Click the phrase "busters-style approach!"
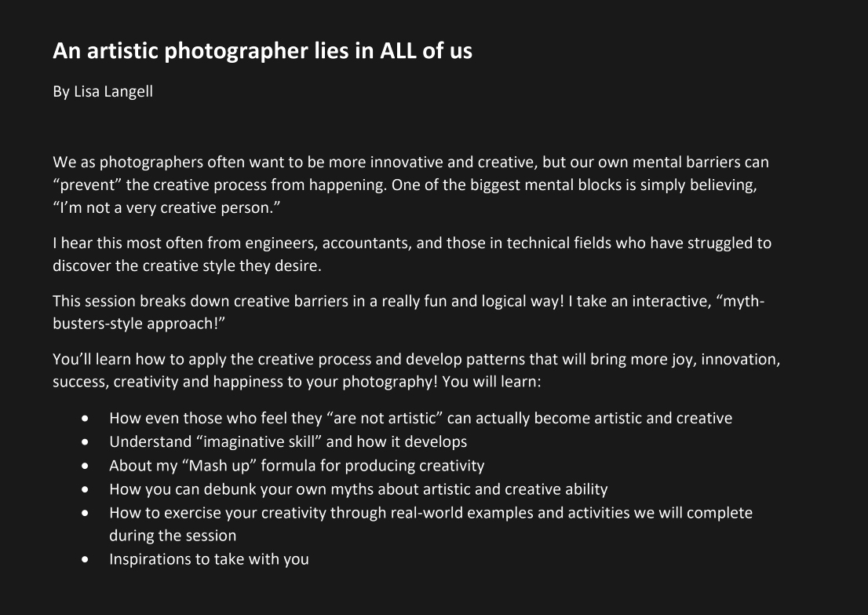Viewport: 868px width, 615px height. [x=139, y=324]
